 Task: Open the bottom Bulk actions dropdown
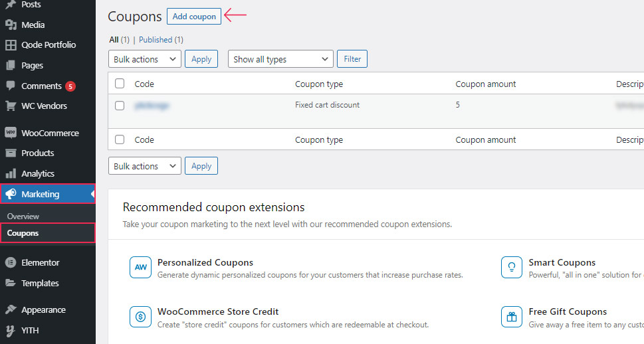click(145, 166)
